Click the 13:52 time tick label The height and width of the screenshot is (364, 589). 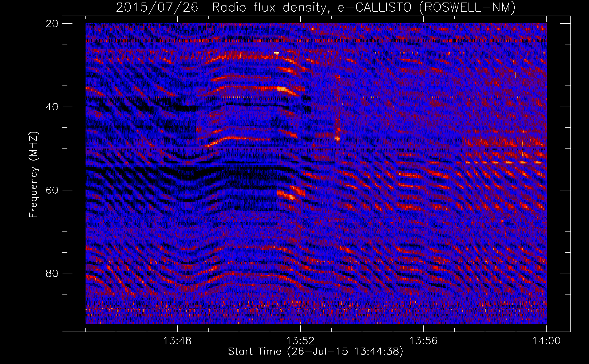tap(300, 341)
